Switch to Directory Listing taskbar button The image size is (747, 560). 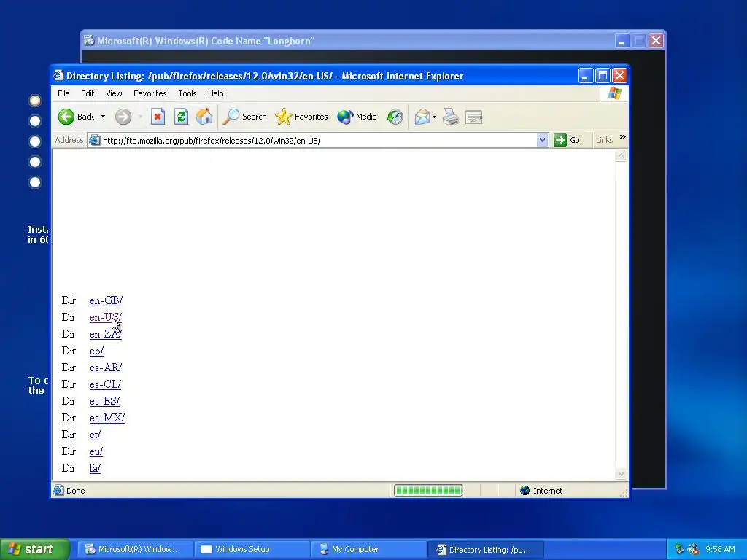click(x=486, y=549)
